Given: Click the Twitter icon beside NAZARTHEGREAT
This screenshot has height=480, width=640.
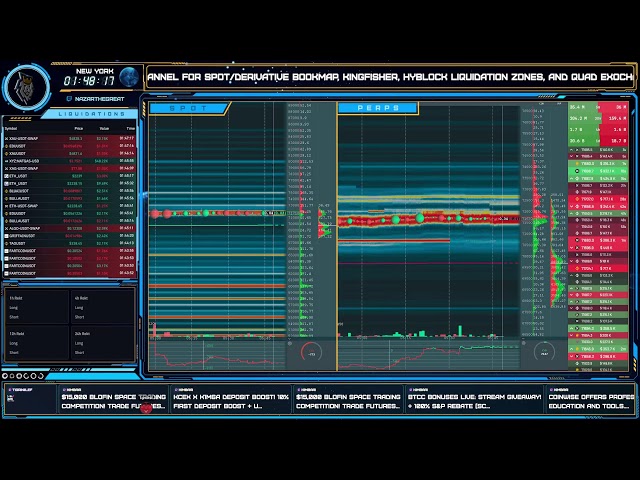Looking at the screenshot, I should click(x=68, y=98).
